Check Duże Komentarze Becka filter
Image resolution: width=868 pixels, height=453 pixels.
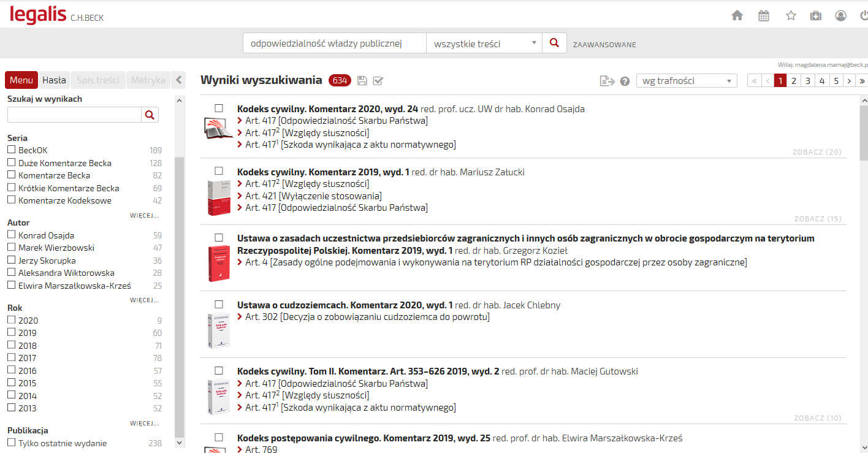[x=11, y=162]
